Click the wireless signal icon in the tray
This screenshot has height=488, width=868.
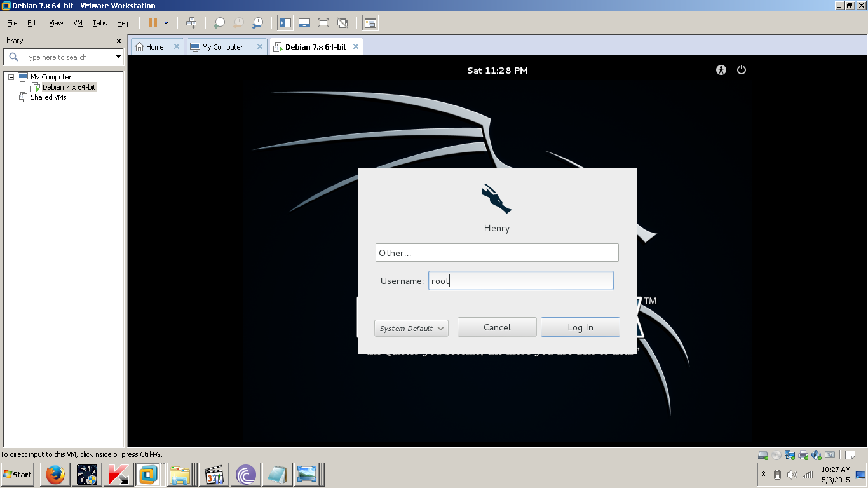[x=808, y=475]
